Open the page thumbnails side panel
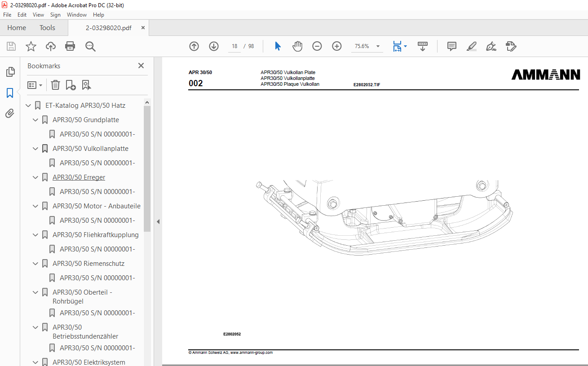 click(x=10, y=72)
